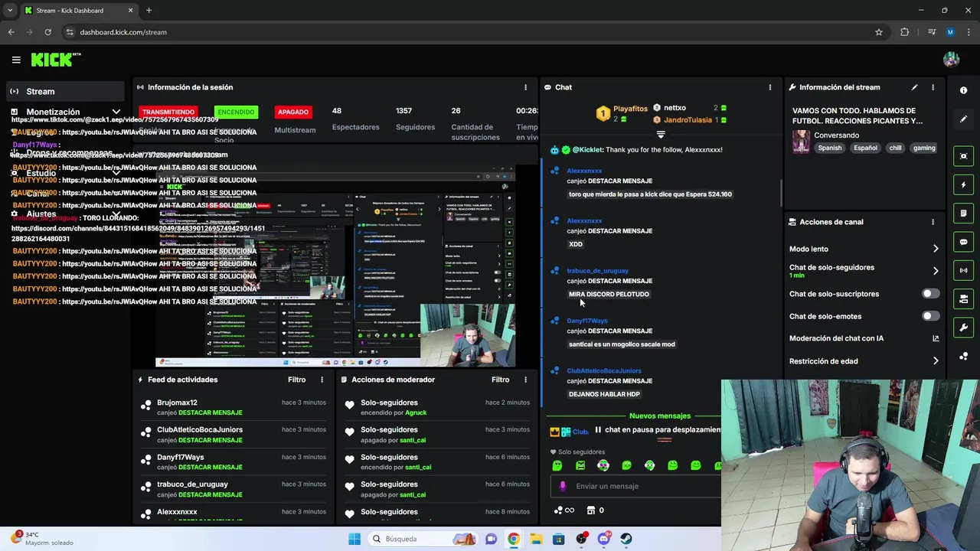980x551 pixels.
Task: Pick the first green emote in chat bar
Action: (557, 465)
